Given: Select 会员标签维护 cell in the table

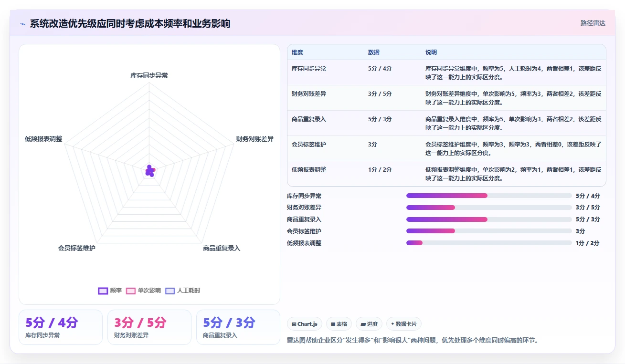Looking at the screenshot, I should [x=309, y=144].
